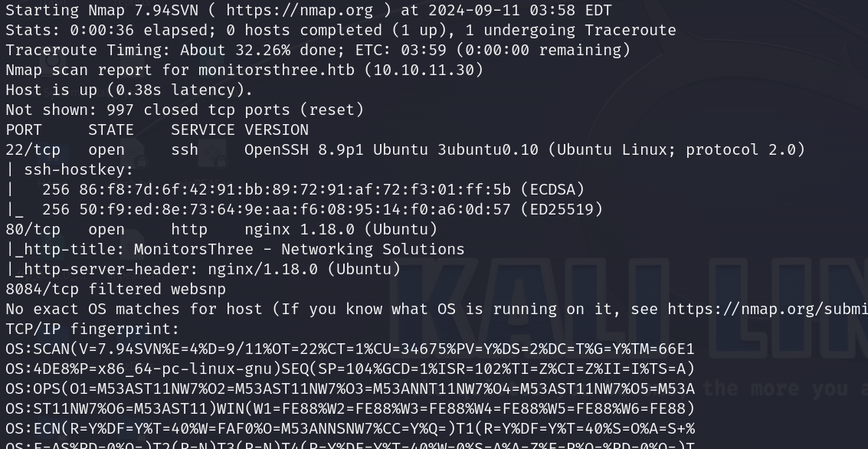Click the http-title MonitorsThree line
The height and width of the screenshot is (449, 868).
click(235, 250)
